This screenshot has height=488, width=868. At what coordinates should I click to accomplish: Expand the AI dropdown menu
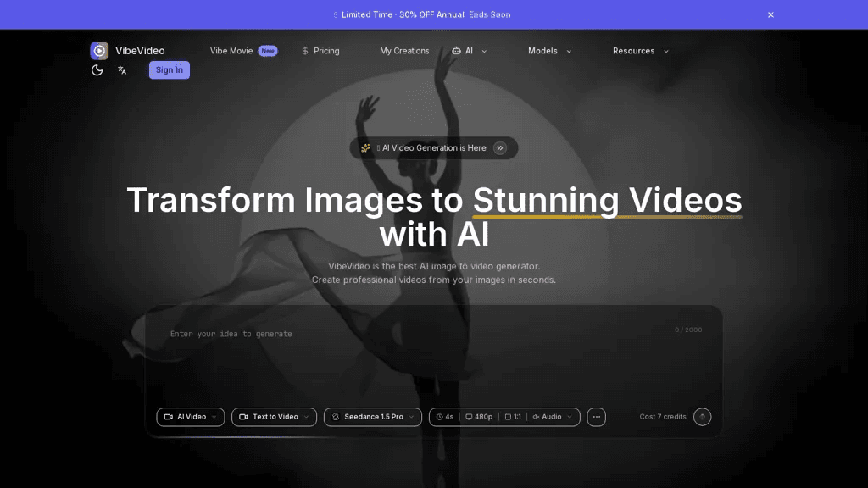[470, 51]
